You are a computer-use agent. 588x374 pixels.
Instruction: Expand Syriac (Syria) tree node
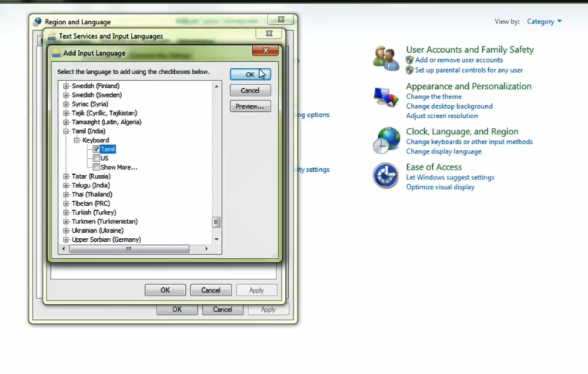tap(66, 104)
